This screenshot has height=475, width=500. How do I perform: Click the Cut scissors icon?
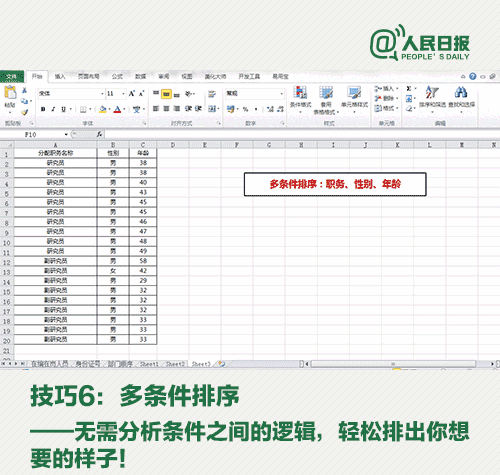tap(24, 90)
